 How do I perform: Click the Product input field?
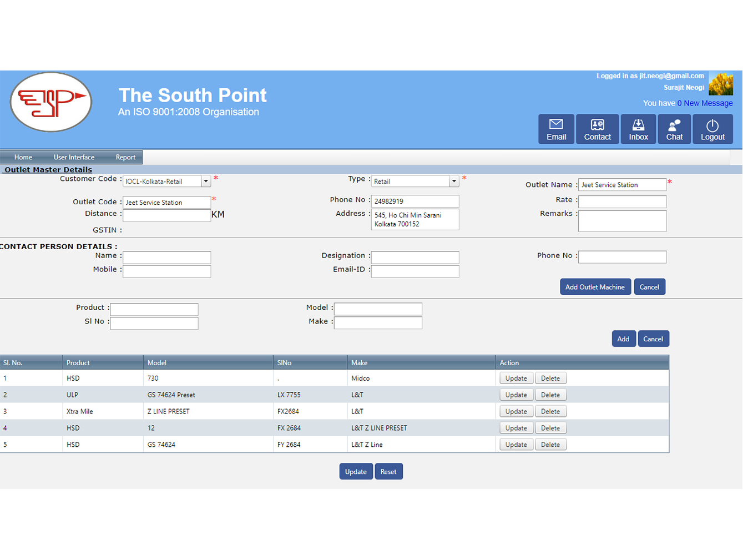tap(154, 310)
